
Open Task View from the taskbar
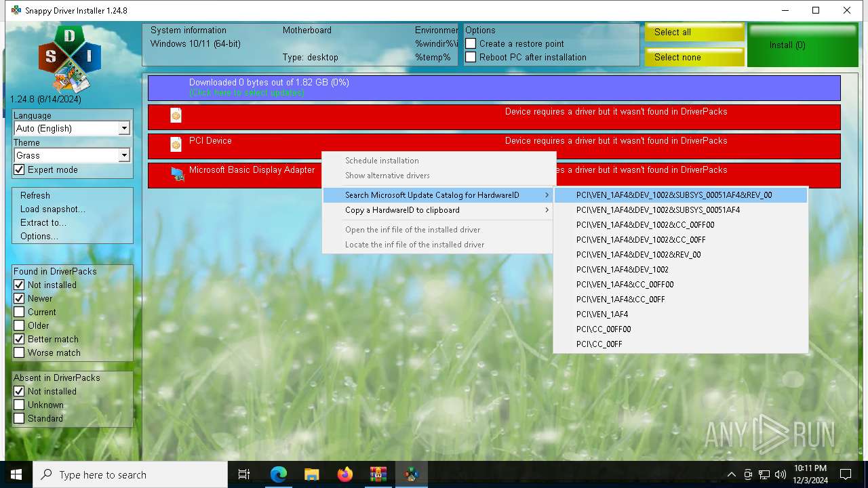click(244, 474)
